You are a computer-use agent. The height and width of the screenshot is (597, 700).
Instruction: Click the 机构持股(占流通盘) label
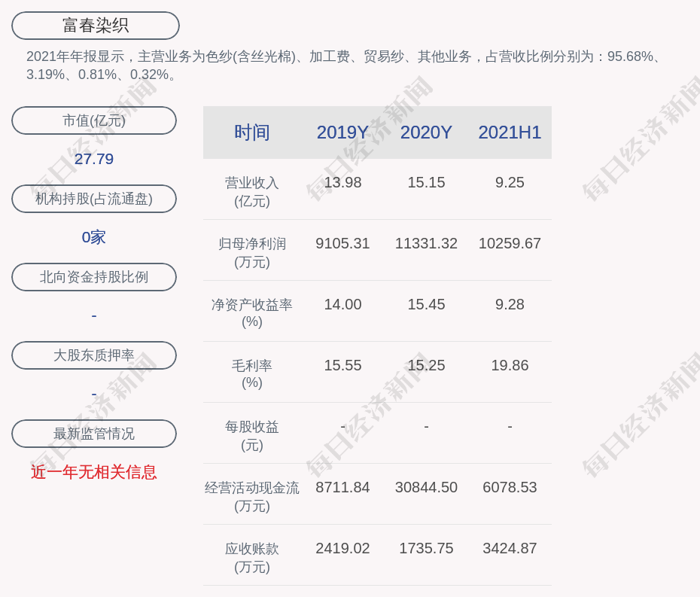(x=94, y=199)
